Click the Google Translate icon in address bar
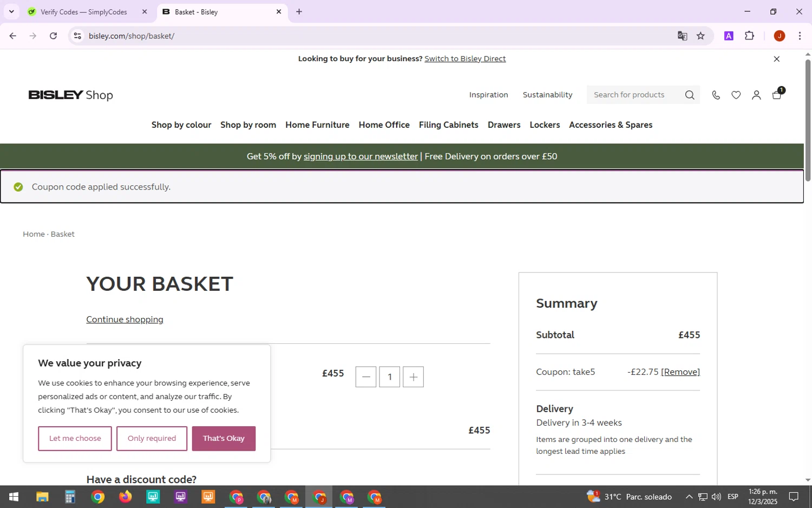 pyautogui.click(x=682, y=36)
